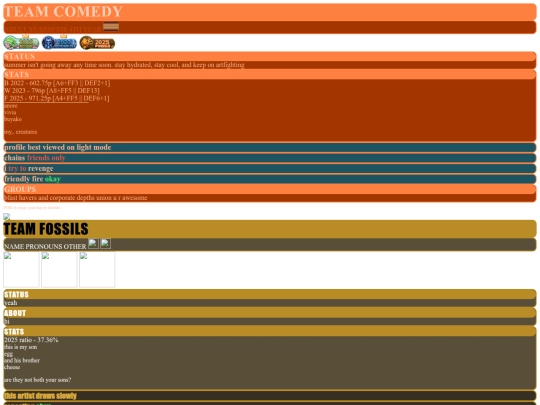The height and width of the screenshot is (405, 540).
Task: Click the second broken flag beside OTHER
Action: [x=105, y=243]
